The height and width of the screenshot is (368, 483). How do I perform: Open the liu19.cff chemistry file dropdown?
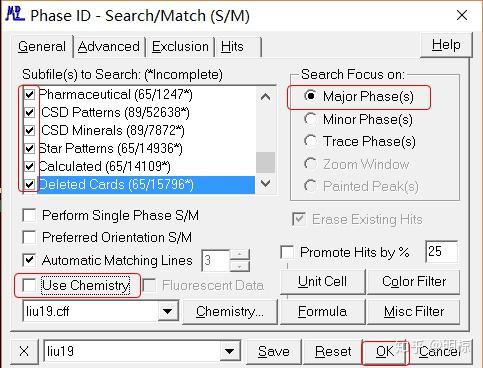168,311
